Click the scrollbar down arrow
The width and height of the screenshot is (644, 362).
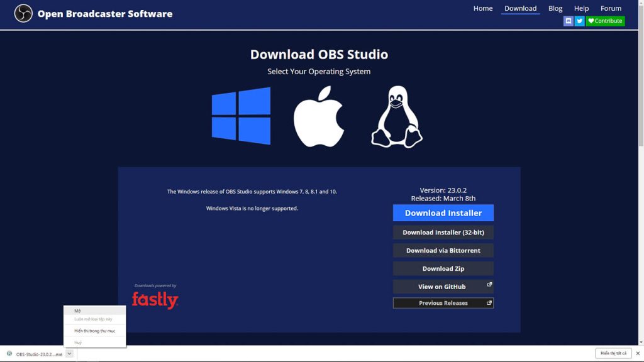point(641,342)
